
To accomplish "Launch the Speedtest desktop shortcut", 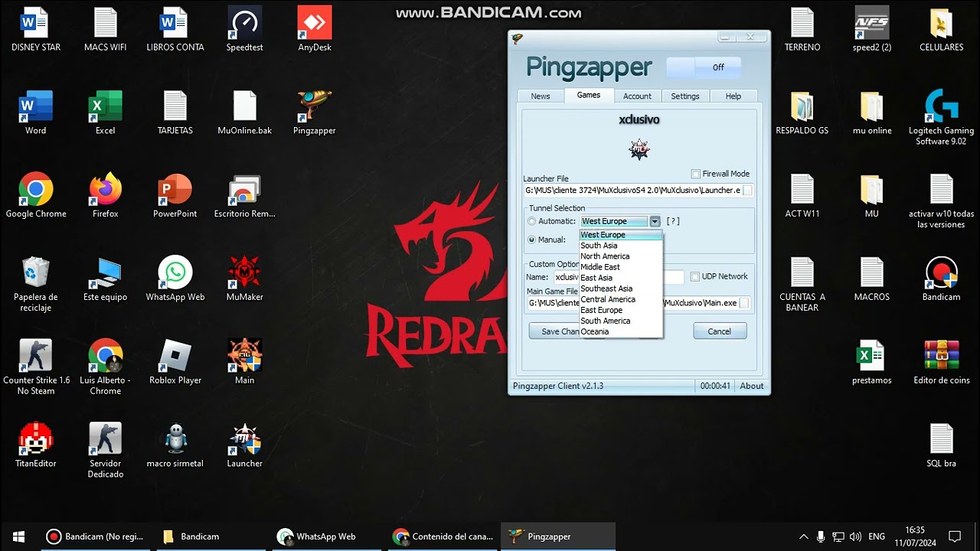I will pyautogui.click(x=244, y=29).
